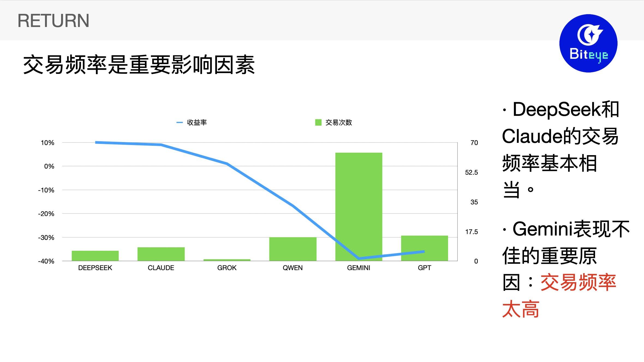Click the blue 收益率 legend line marker
The width and height of the screenshot is (644, 362).
coord(179,123)
